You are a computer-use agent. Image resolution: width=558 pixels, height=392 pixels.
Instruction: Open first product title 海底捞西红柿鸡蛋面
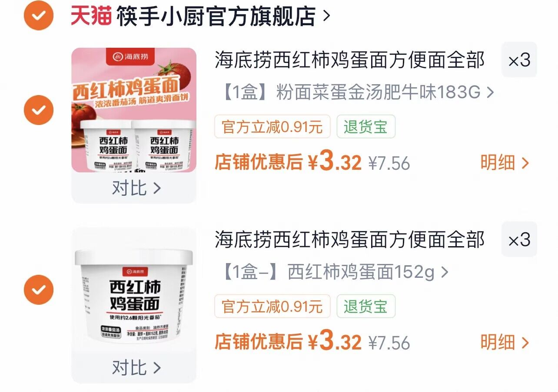pyautogui.click(x=350, y=60)
